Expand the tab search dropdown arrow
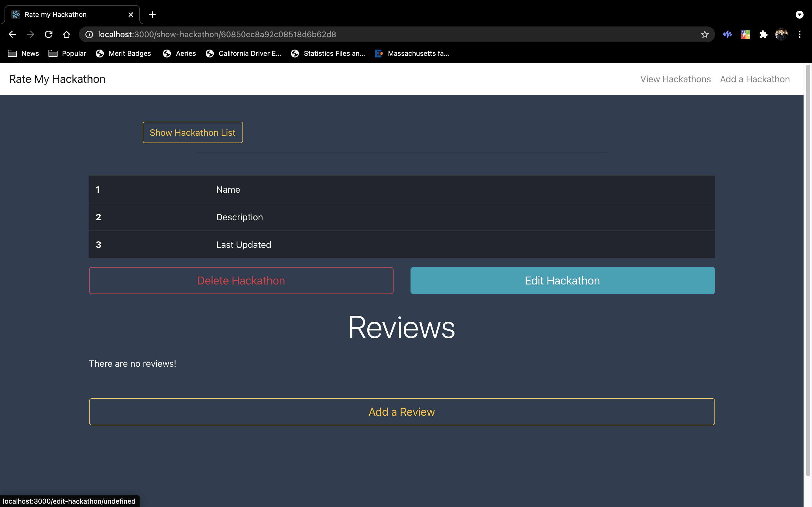Viewport: 812px width, 507px height. (800, 14)
